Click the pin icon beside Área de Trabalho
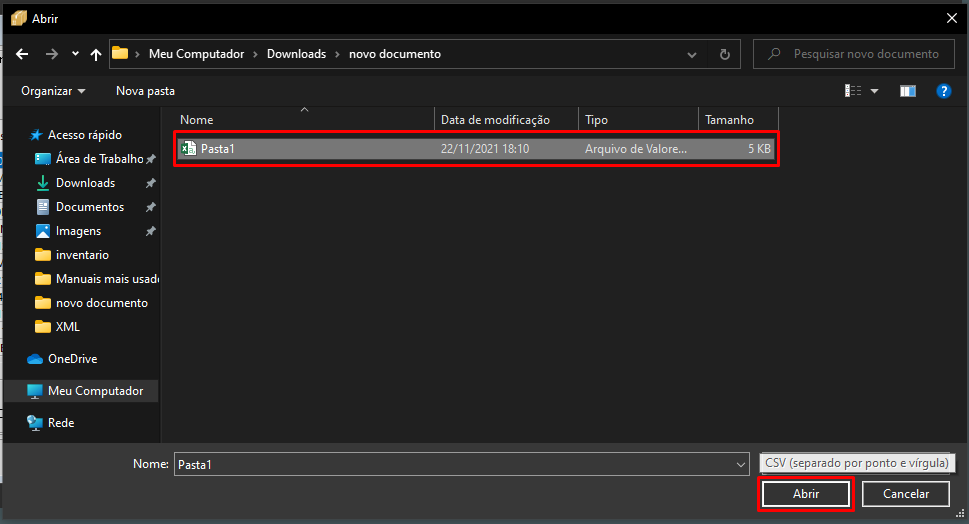Viewport: 969px width, 524px height. (x=150, y=159)
